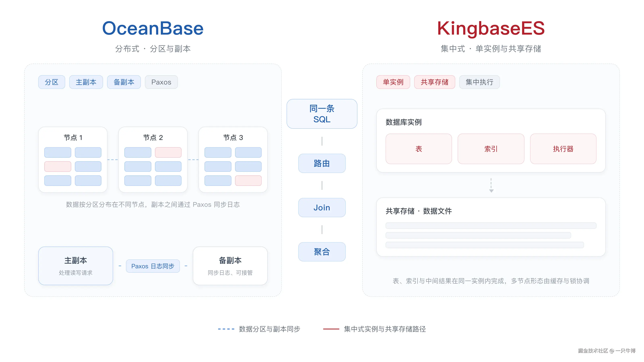Click the 同一条 SQL box
The image size is (644, 362).
tap(322, 114)
